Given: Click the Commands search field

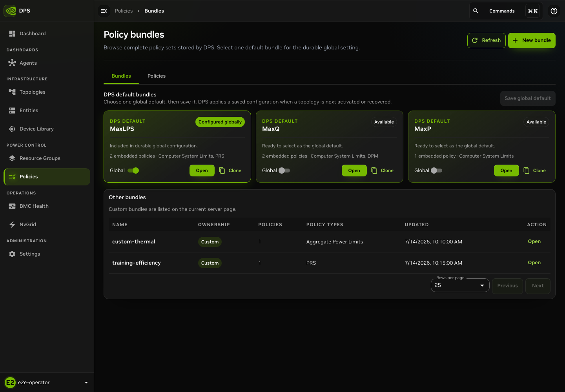Looking at the screenshot, I should coord(505,11).
